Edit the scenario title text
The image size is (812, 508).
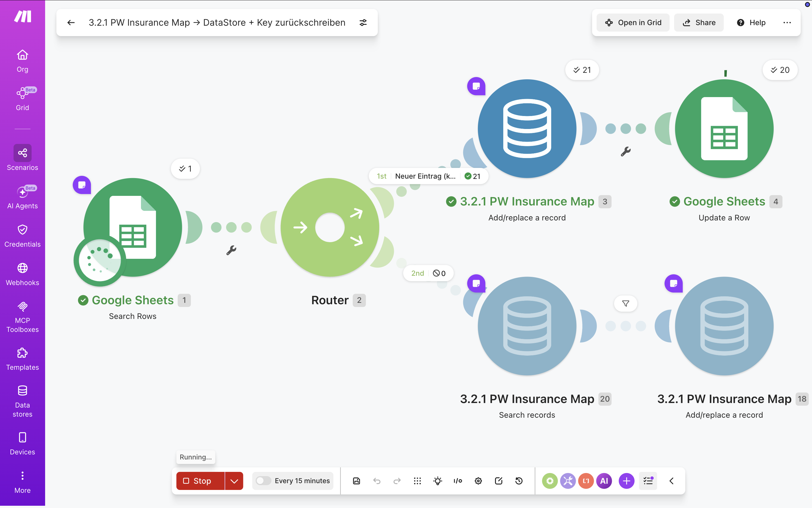click(x=217, y=23)
